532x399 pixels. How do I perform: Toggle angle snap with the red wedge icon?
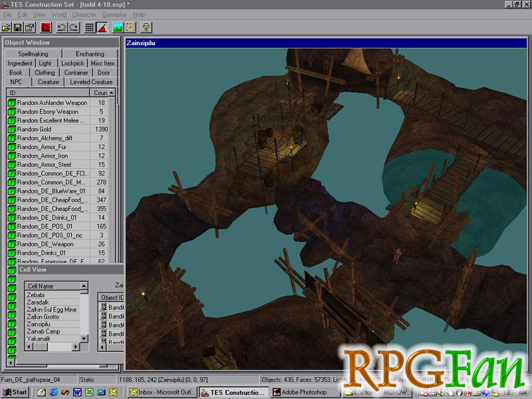click(x=102, y=27)
